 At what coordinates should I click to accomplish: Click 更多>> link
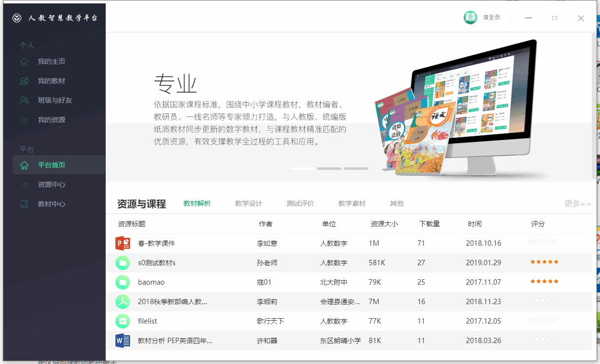click(x=578, y=204)
